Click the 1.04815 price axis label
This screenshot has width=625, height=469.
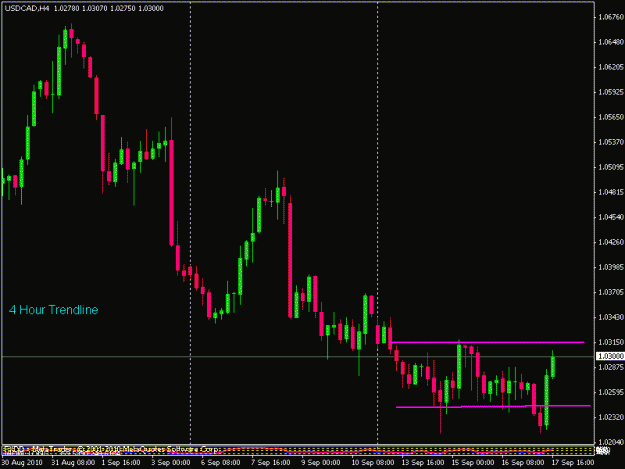pos(610,192)
